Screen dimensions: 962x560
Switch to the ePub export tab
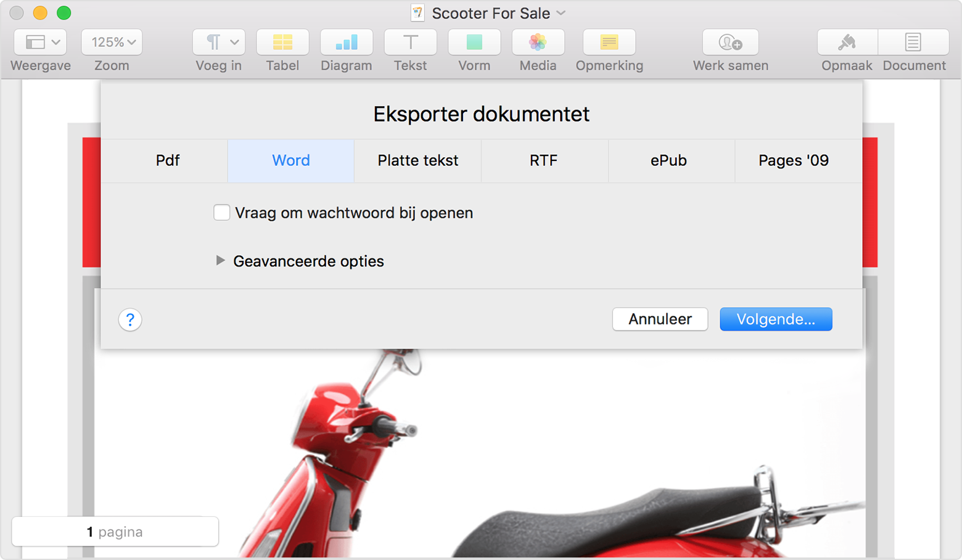pyautogui.click(x=668, y=160)
